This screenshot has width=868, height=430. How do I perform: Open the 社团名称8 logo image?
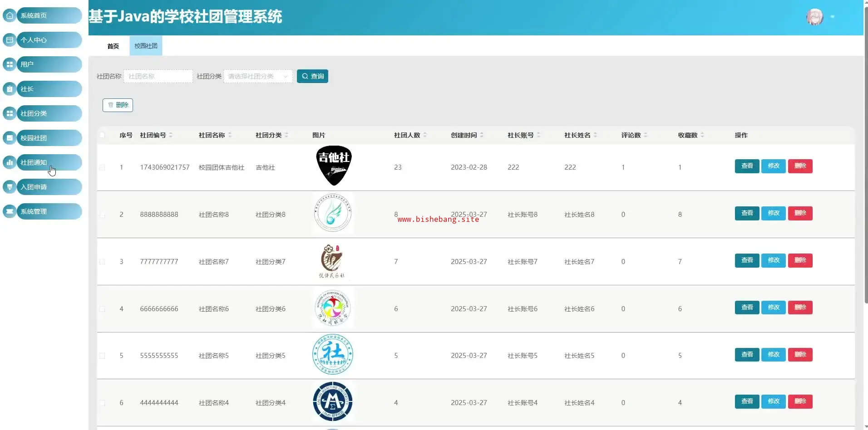click(333, 213)
